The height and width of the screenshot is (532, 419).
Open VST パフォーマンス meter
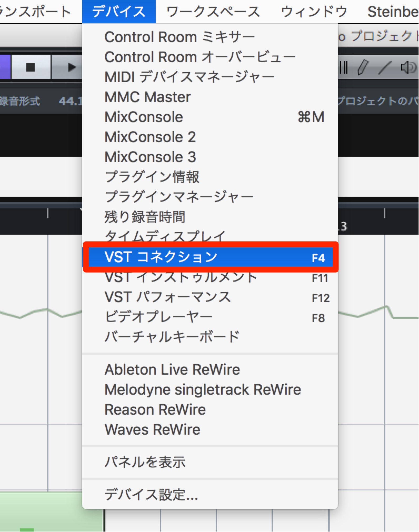pyautogui.click(x=210, y=297)
